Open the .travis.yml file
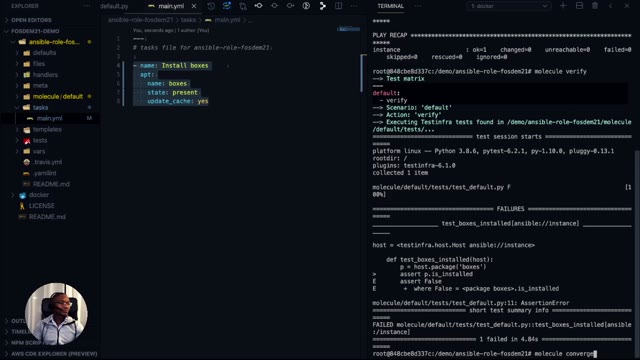The height and width of the screenshot is (360, 640). tap(48, 162)
